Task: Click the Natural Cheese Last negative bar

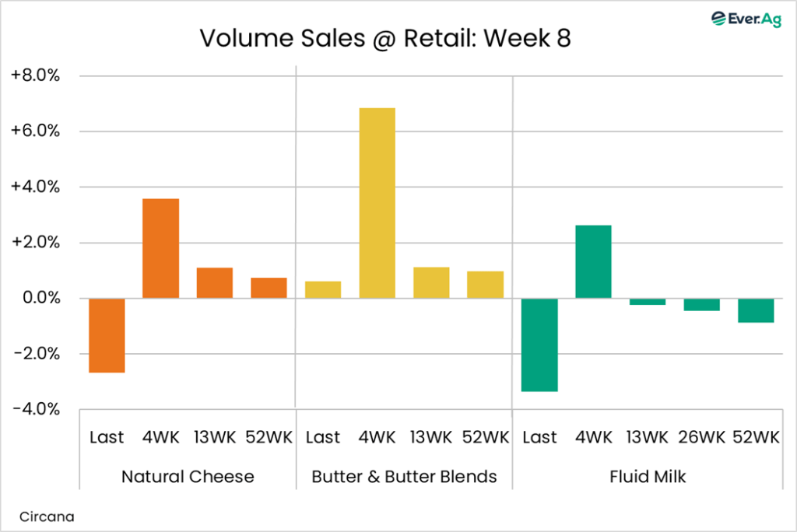Action: click(107, 335)
